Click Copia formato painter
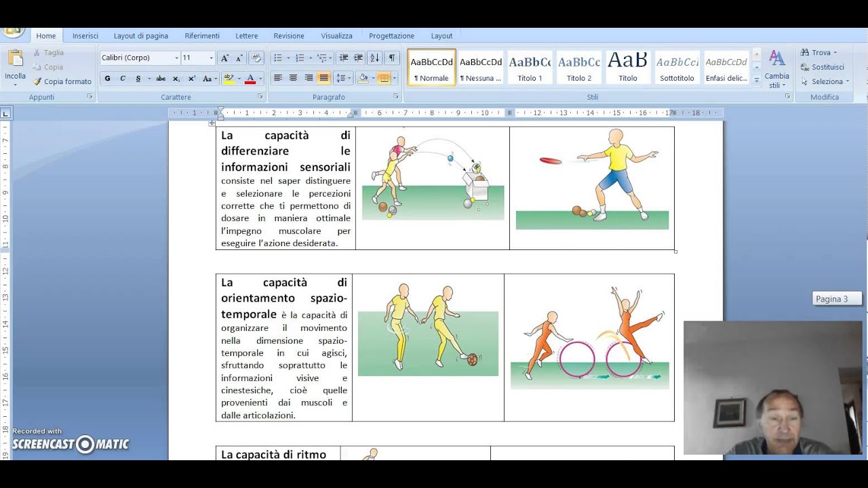868x488 pixels. coord(62,81)
